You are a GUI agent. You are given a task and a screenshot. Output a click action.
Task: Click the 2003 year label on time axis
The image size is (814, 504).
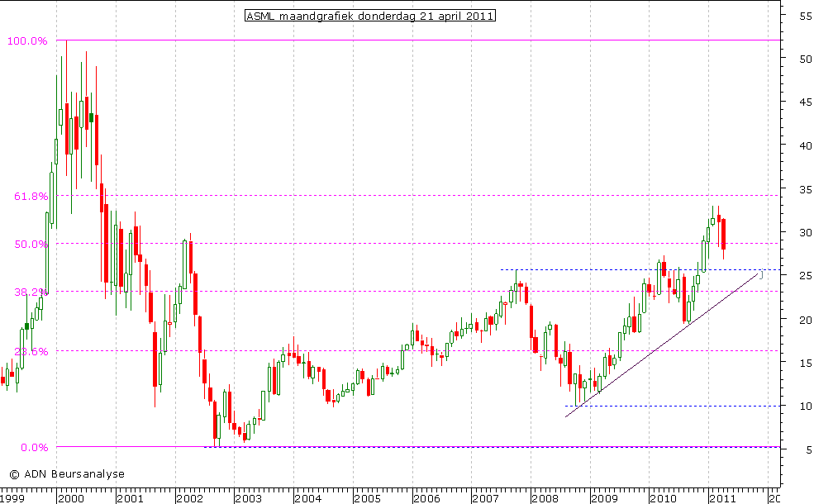click(x=249, y=498)
